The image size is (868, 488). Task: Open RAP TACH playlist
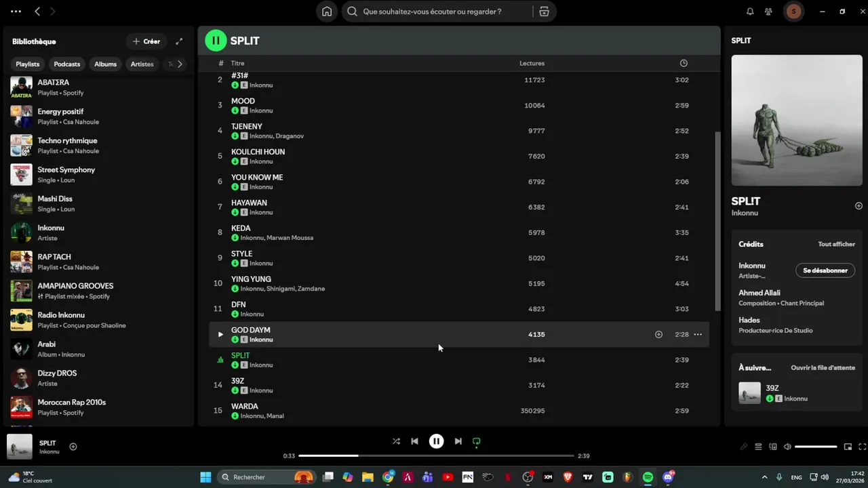98,262
